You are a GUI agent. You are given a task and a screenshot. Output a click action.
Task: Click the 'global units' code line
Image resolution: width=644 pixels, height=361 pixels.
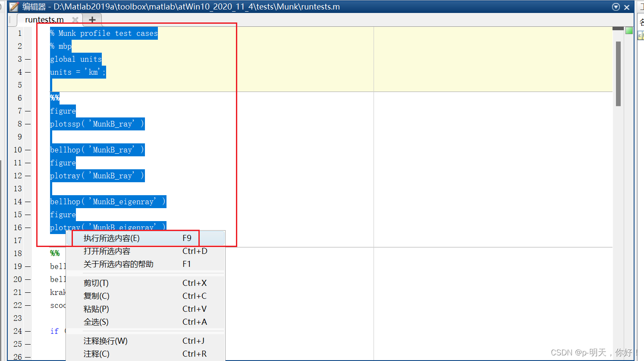pyautogui.click(x=76, y=59)
